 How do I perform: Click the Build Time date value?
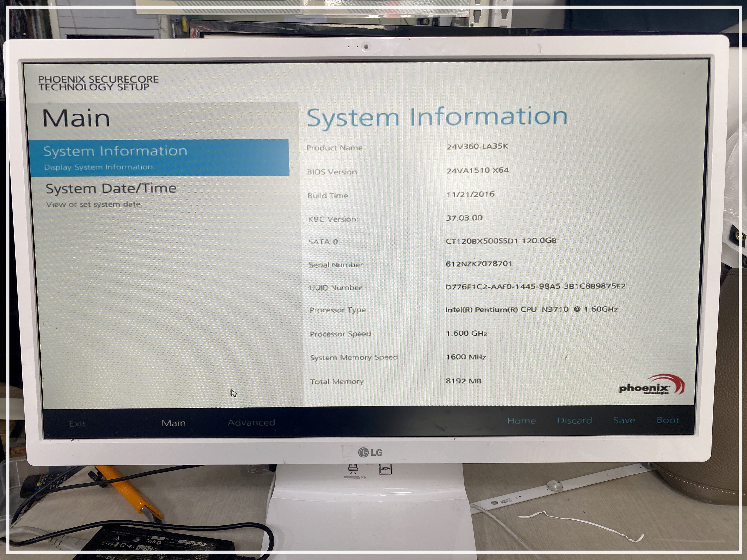pos(470,194)
